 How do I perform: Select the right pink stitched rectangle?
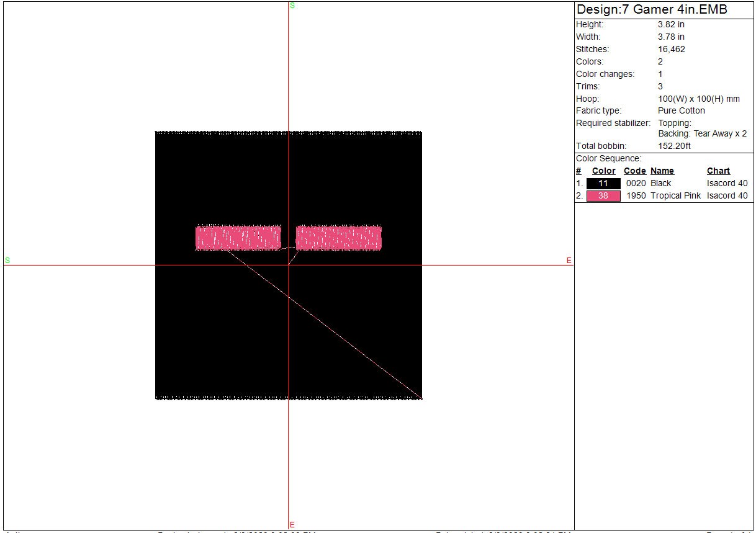click(338, 238)
